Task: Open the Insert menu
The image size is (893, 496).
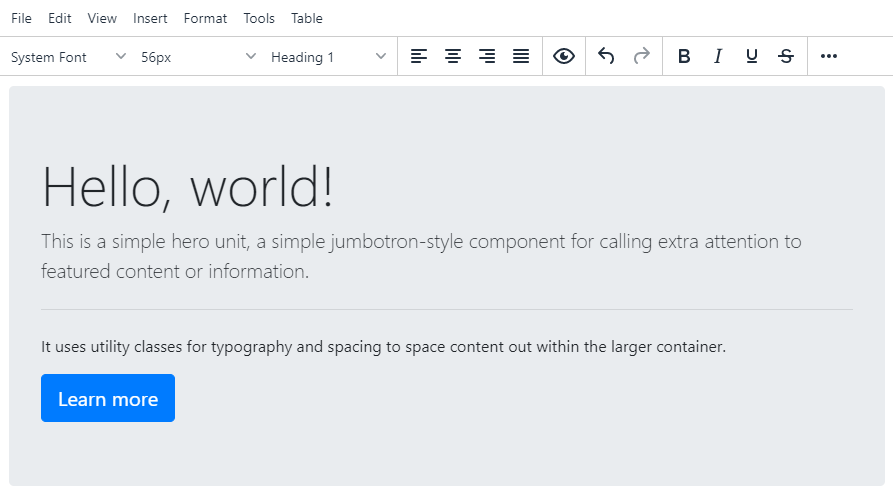Action: tap(150, 18)
